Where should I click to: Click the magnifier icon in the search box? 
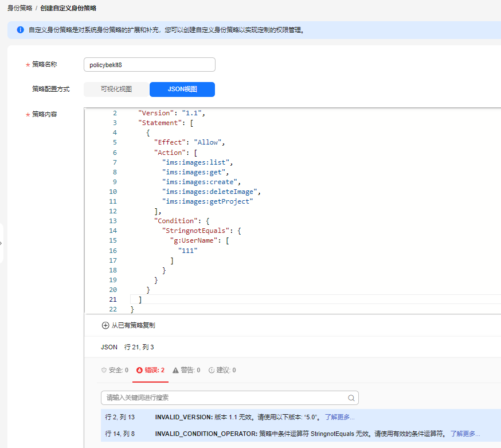coord(351,398)
